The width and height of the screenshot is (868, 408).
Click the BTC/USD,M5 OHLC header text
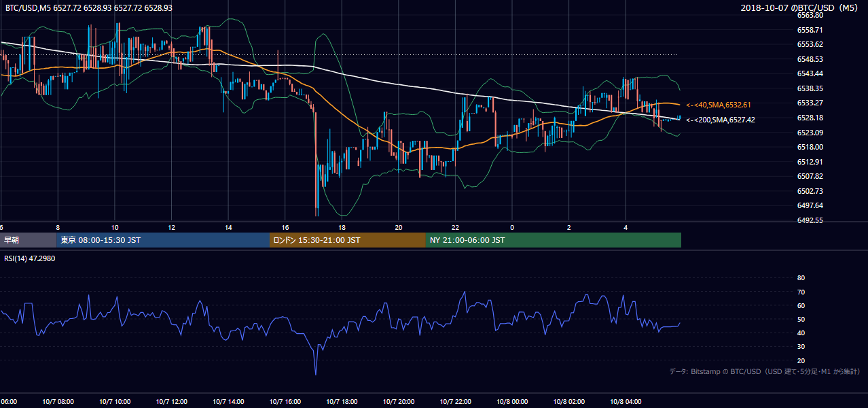click(89, 7)
